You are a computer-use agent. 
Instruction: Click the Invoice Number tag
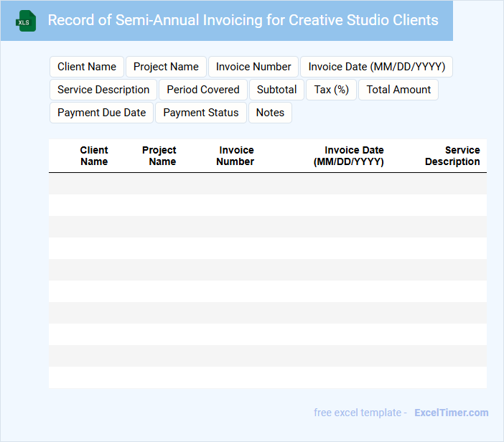[x=253, y=67]
